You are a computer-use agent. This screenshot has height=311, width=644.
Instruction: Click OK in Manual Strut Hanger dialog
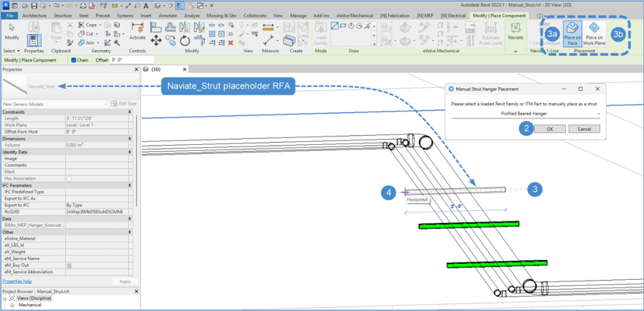point(549,129)
